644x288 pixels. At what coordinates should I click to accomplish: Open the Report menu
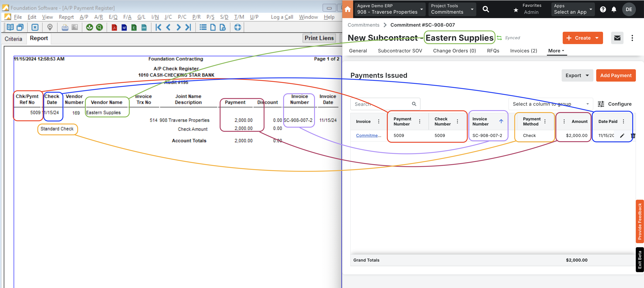point(66,17)
